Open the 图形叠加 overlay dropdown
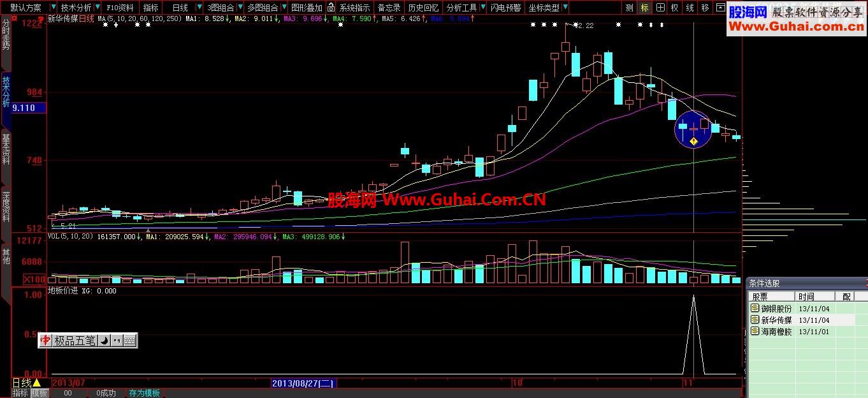The height and width of the screenshot is (398, 868). pos(307,8)
